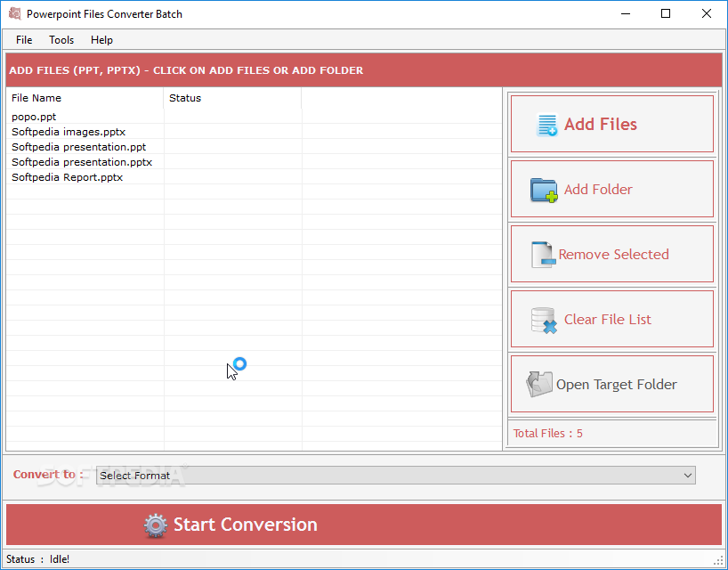Click the window resize grip in status bar
The width and height of the screenshot is (728, 570).
(718, 560)
